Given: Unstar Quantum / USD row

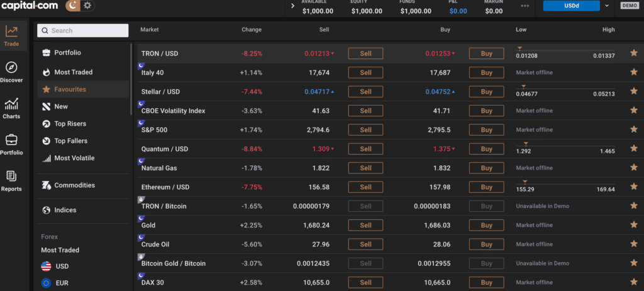Looking at the screenshot, I should [x=634, y=148].
